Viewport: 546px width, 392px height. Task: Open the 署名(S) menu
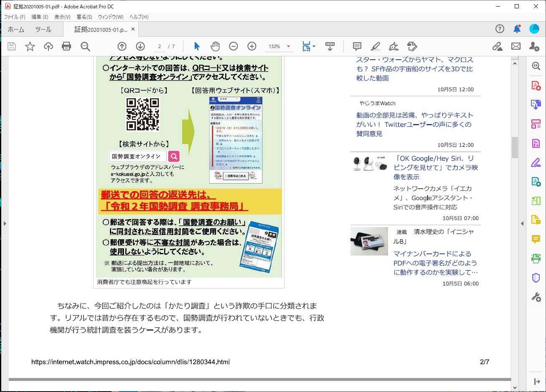click(x=84, y=17)
